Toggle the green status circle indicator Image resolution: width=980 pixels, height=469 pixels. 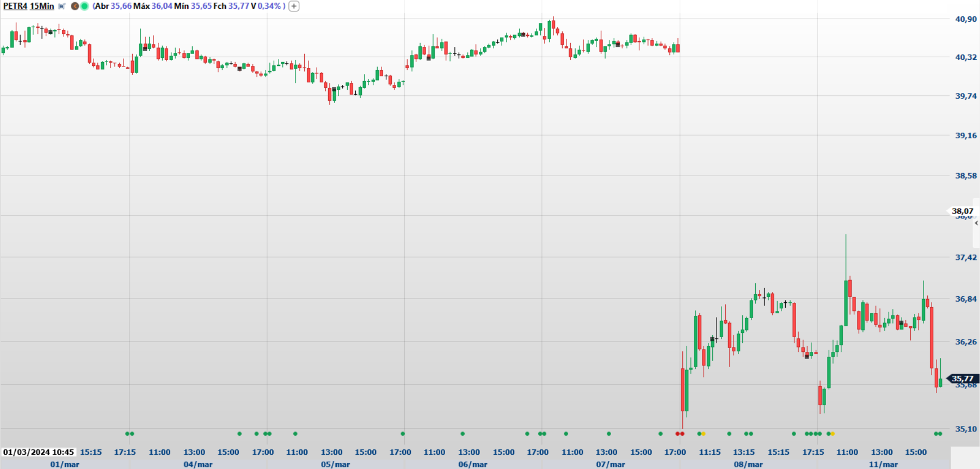click(x=84, y=7)
